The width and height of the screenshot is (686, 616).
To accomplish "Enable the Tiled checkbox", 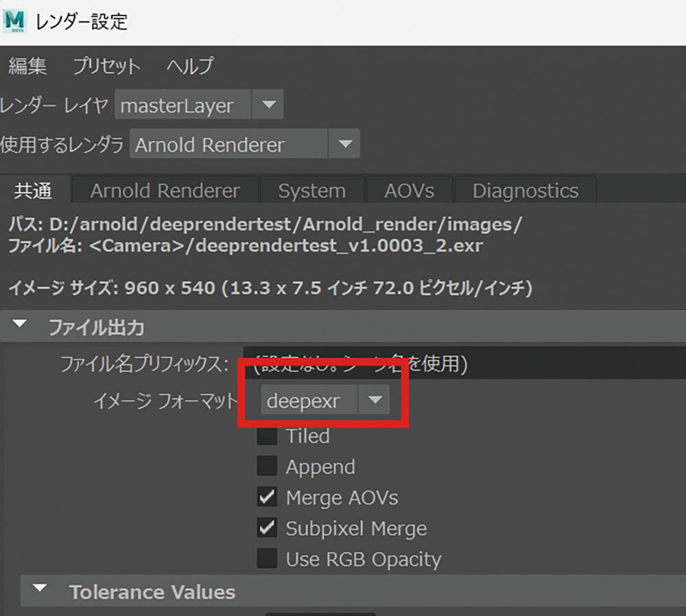I will pos(267,436).
